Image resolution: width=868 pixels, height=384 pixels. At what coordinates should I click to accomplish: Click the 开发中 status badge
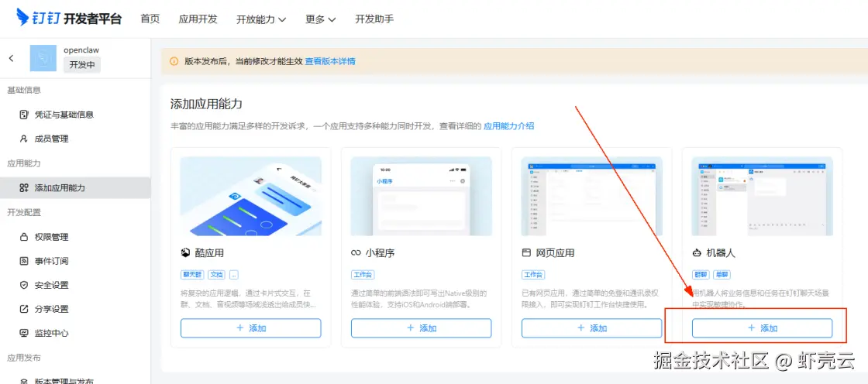tap(82, 65)
